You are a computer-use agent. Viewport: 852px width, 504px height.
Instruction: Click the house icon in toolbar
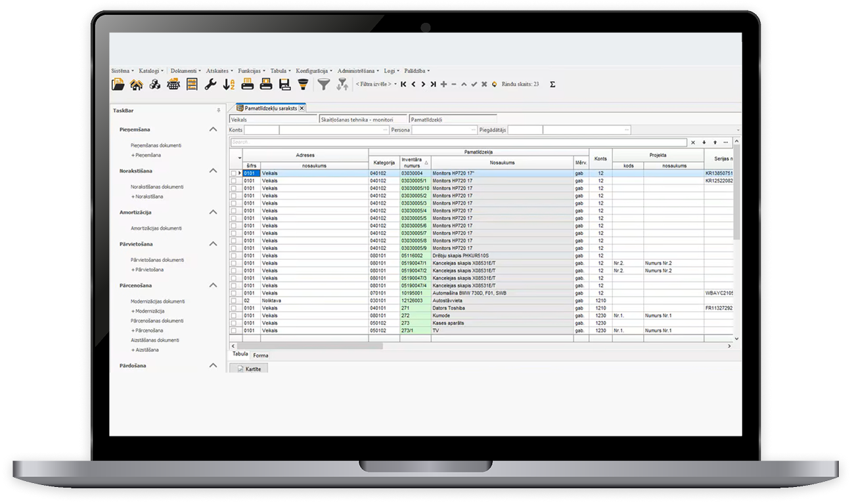tap(136, 84)
